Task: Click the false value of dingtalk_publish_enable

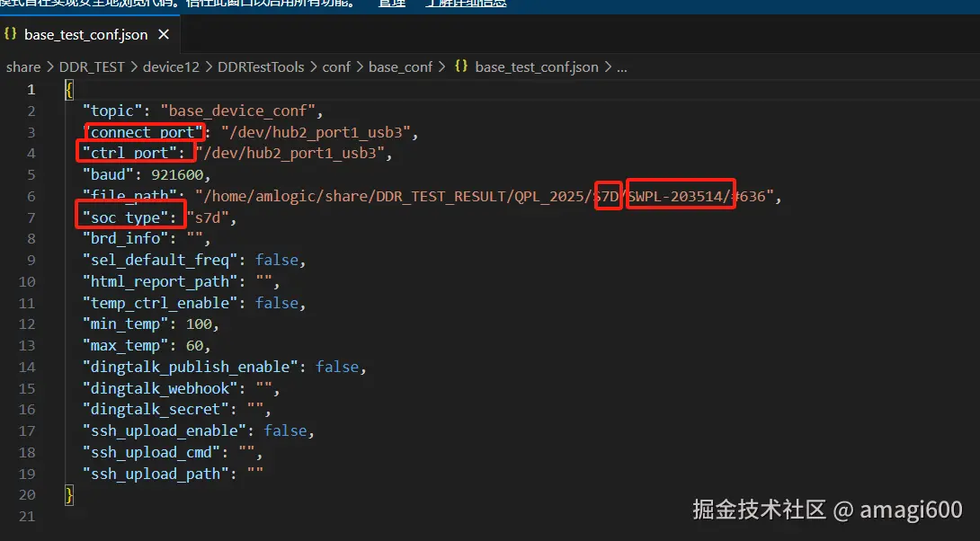Action: tap(337, 367)
